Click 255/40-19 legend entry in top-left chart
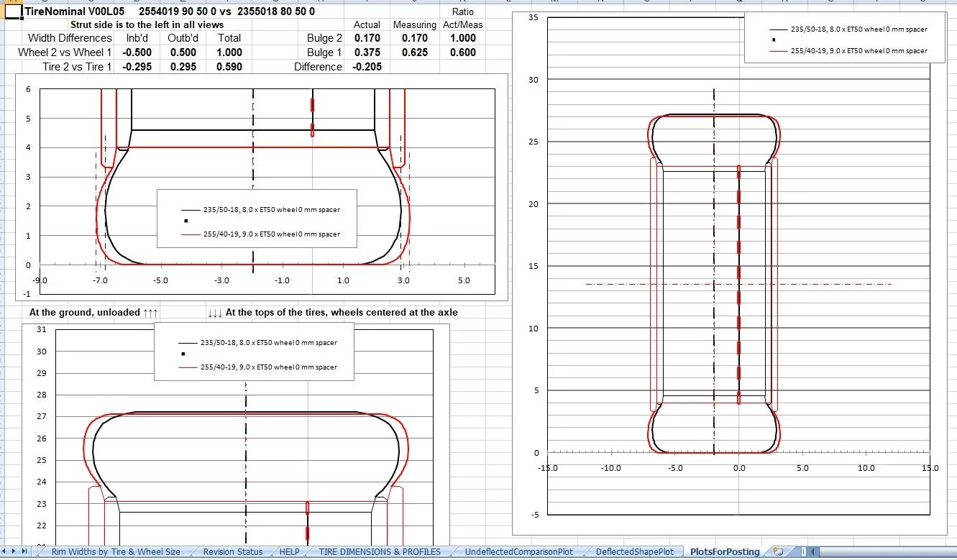Viewport: 957px width, 560px height. tap(260, 234)
